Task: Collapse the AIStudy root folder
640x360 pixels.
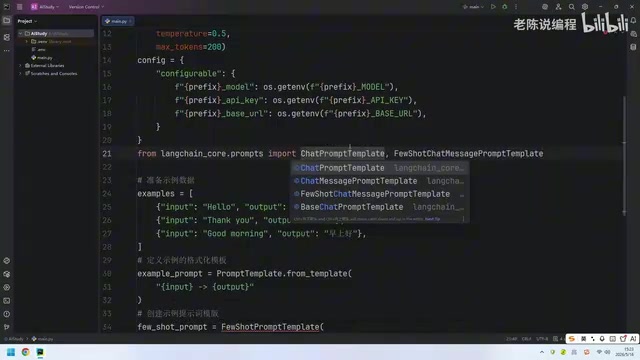Action: pos(20,33)
